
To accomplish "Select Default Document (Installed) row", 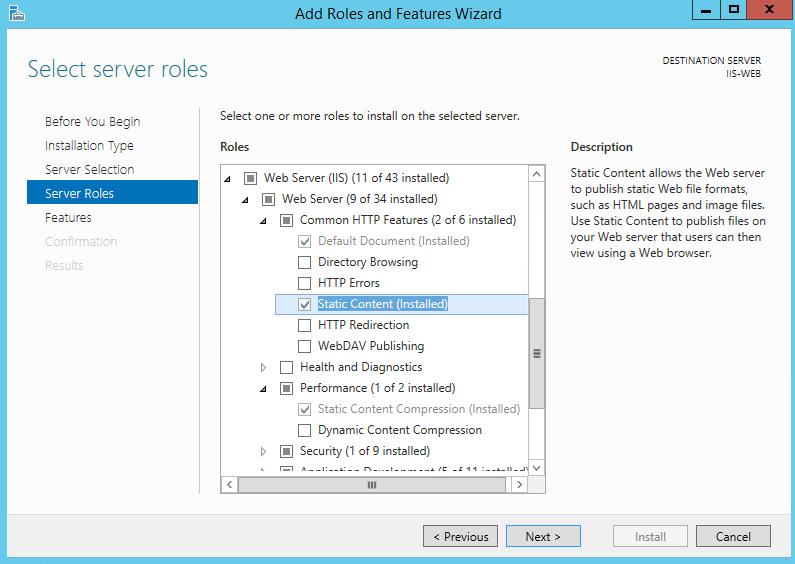I will tap(393, 241).
